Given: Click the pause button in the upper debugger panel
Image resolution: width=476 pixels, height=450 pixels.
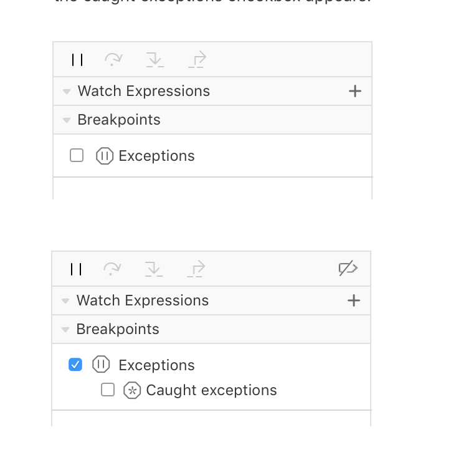Looking at the screenshot, I should coord(77,60).
